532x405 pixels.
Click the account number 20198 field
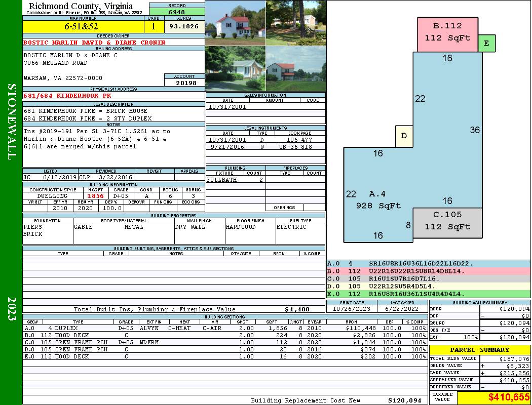tap(184, 83)
